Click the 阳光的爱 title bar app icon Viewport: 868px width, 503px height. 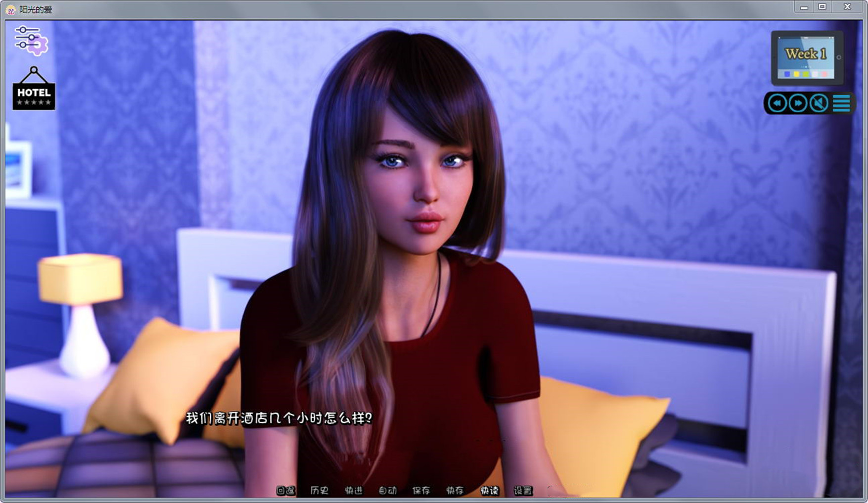click(x=10, y=10)
